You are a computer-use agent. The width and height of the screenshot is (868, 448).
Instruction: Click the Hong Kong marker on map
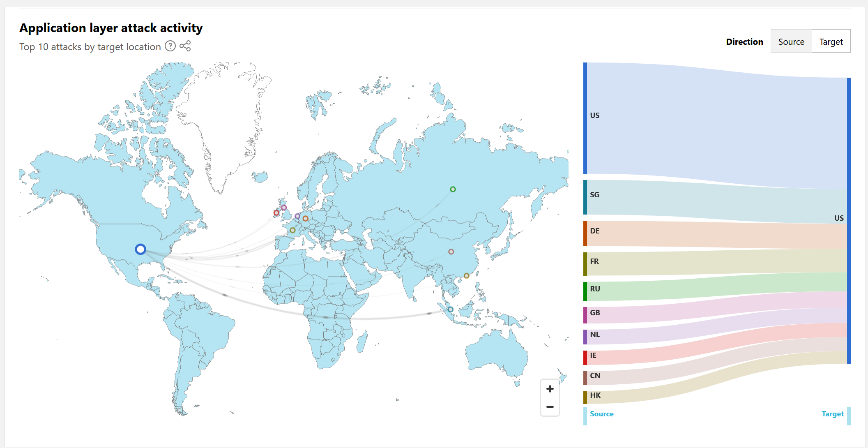[x=466, y=276]
